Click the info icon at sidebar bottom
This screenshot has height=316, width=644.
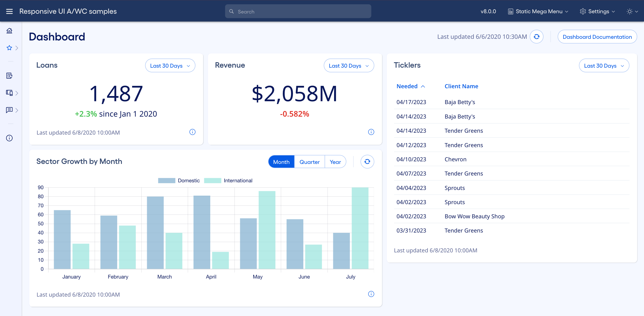(9, 138)
